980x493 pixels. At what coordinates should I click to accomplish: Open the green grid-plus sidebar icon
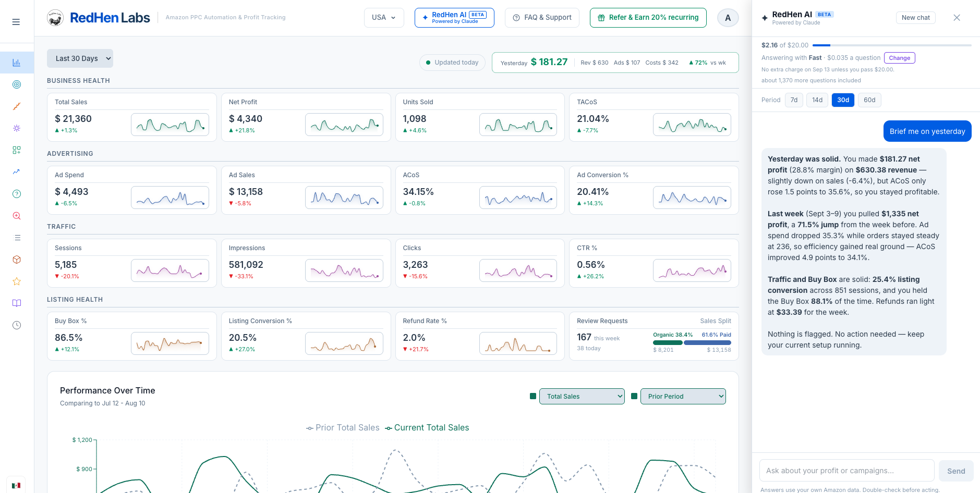click(17, 150)
